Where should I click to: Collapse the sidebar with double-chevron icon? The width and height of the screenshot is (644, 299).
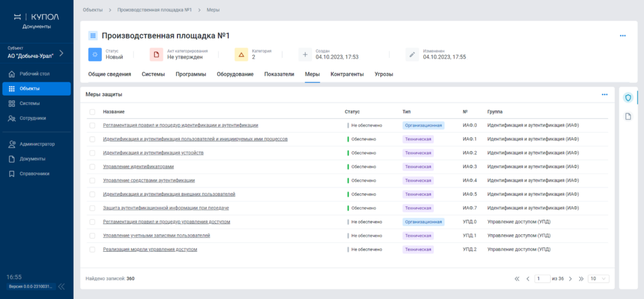click(62, 286)
